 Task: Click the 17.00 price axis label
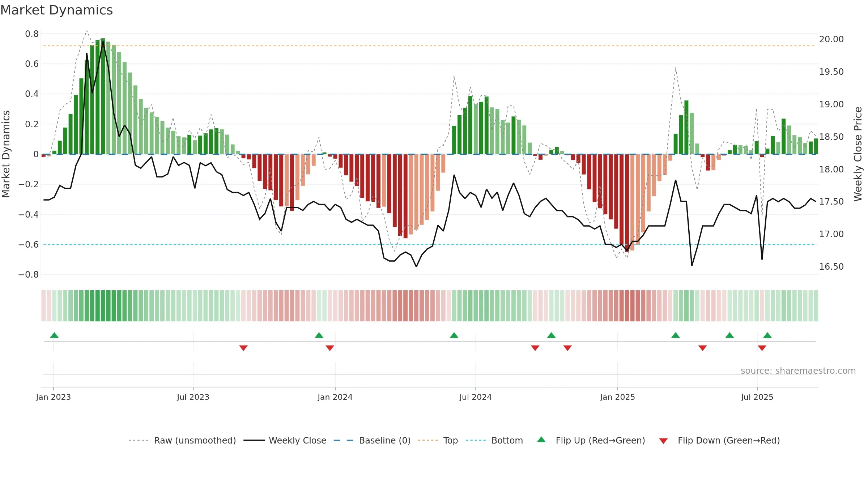[x=831, y=234]
